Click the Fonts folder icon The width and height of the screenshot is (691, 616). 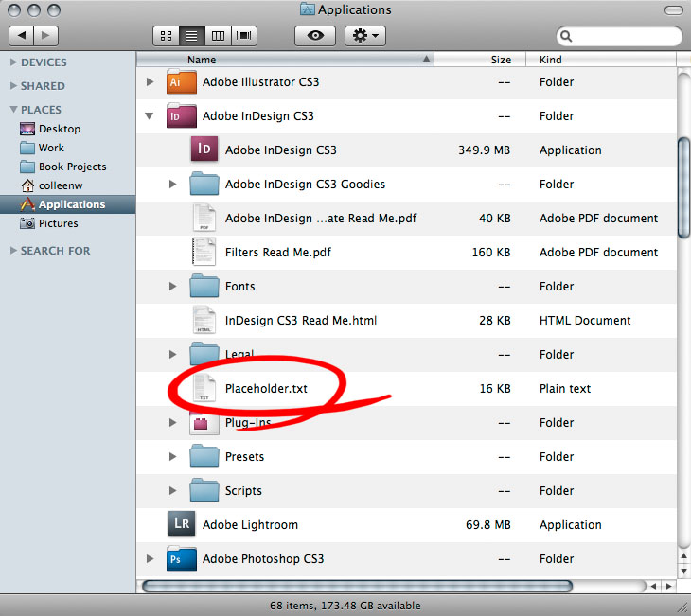[204, 286]
